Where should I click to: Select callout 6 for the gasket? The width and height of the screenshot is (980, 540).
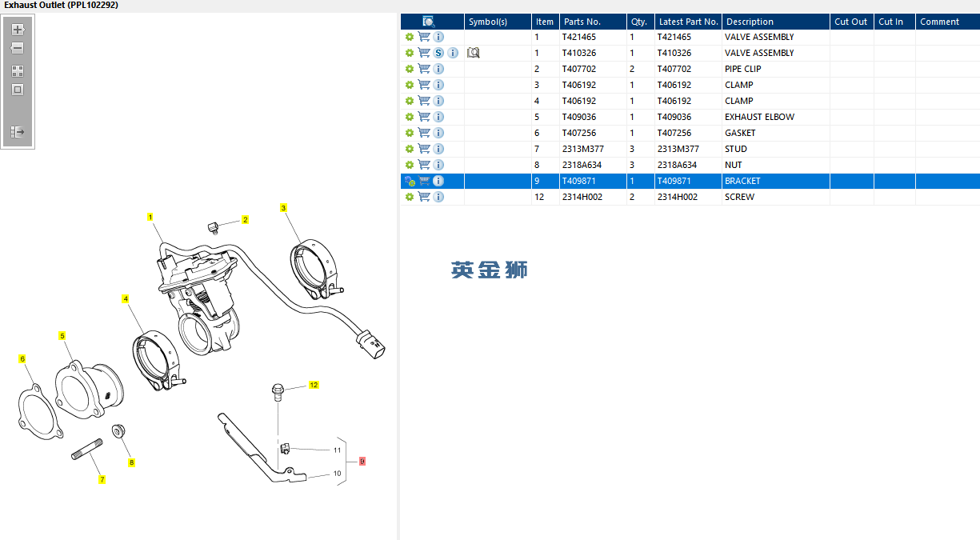(x=22, y=359)
